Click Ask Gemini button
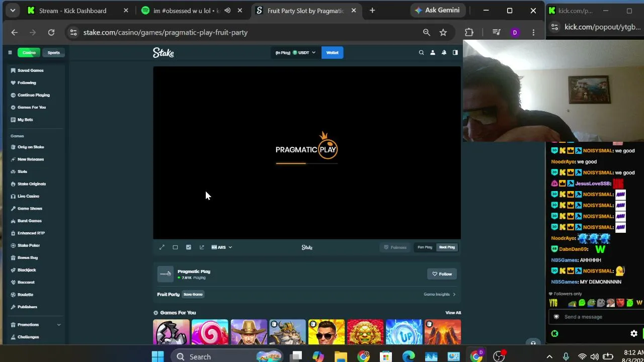 click(437, 11)
